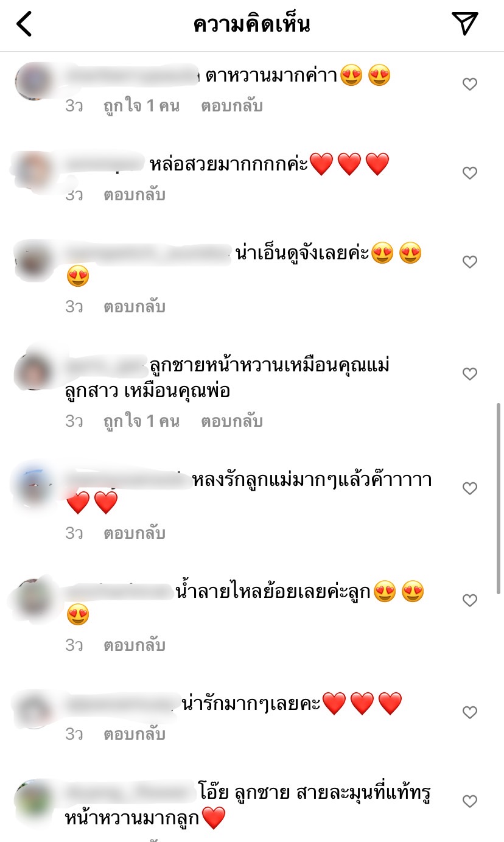
Task: Reply to the comment หล่อสวยมากกกกค่ะ
Action: click(135, 195)
